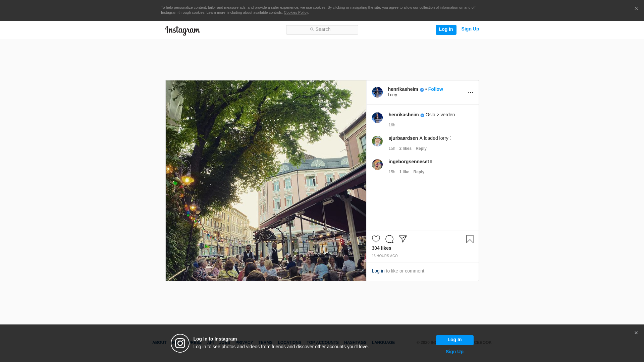Open henrikasheim username in caption
The height and width of the screenshot is (362, 644).
tap(404, 115)
